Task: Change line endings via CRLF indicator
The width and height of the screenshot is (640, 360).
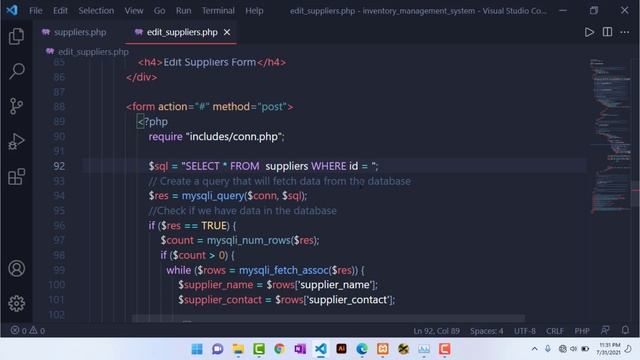Action: pyautogui.click(x=554, y=331)
